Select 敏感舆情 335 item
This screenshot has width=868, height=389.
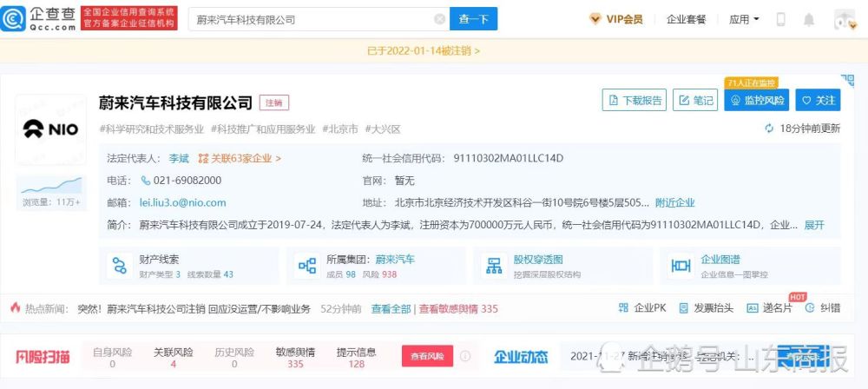click(296, 358)
